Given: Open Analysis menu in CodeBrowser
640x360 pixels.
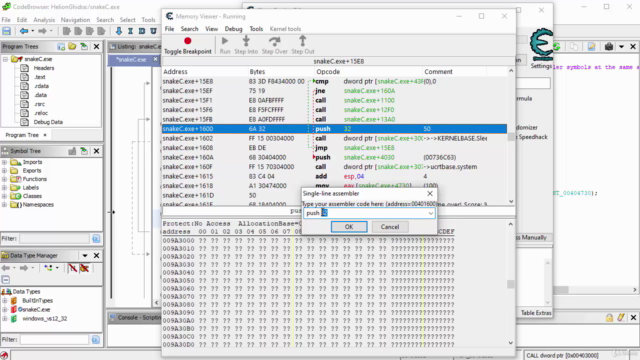Looking at the screenshot, I should pyautogui.click(x=44, y=20).
